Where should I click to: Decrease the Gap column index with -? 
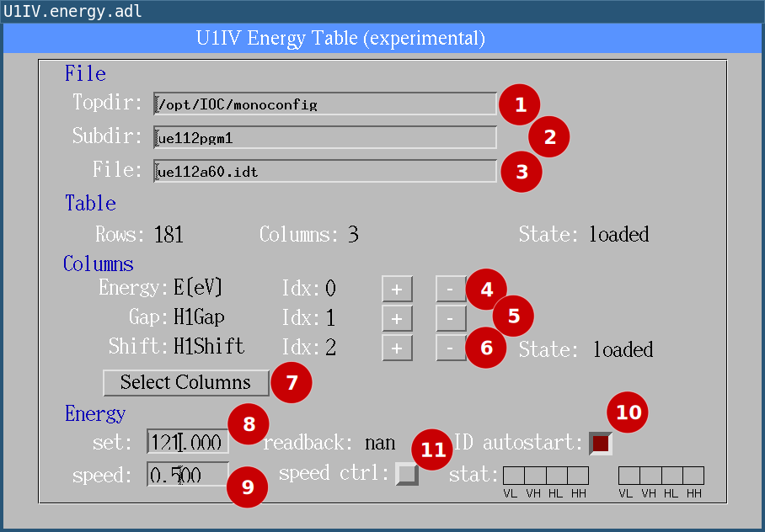pyautogui.click(x=450, y=318)
